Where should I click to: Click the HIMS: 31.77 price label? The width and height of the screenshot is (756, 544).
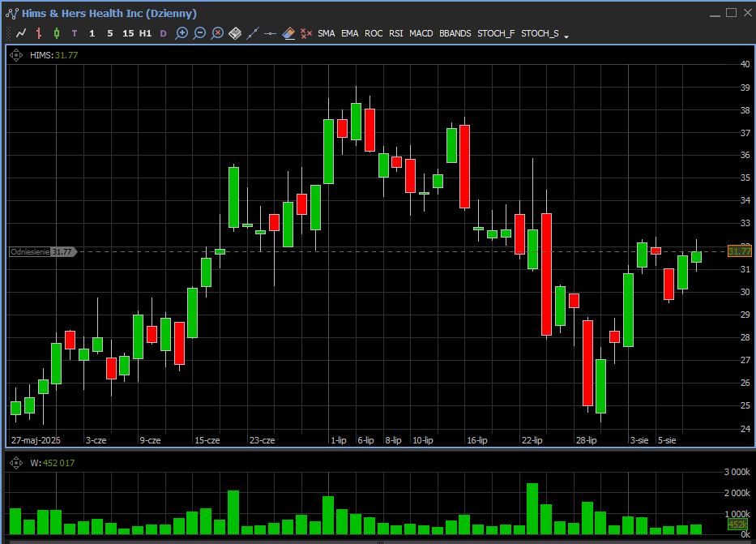tap(53, 55)
